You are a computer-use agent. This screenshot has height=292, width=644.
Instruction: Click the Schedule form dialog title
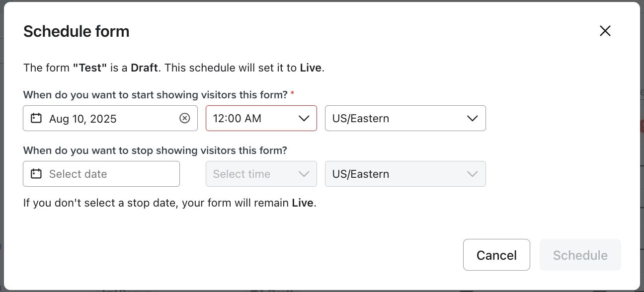click(x=77, y=31)
